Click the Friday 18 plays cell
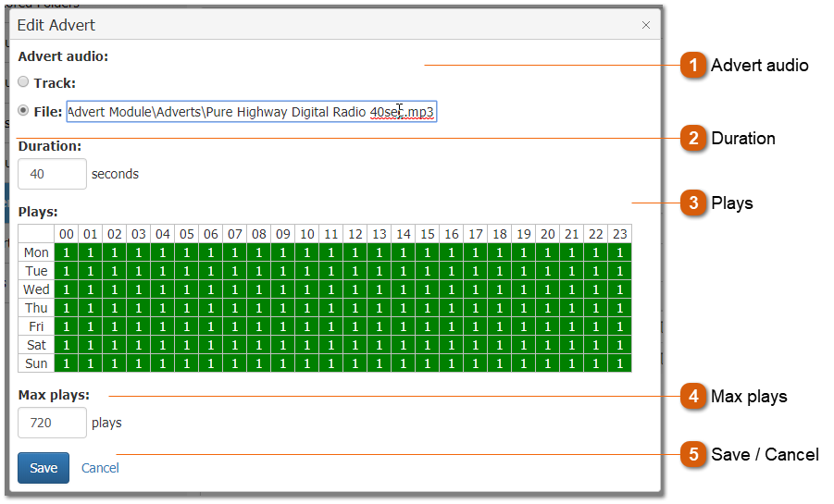This screenshot has width=834, height=504. pos(499,326)
